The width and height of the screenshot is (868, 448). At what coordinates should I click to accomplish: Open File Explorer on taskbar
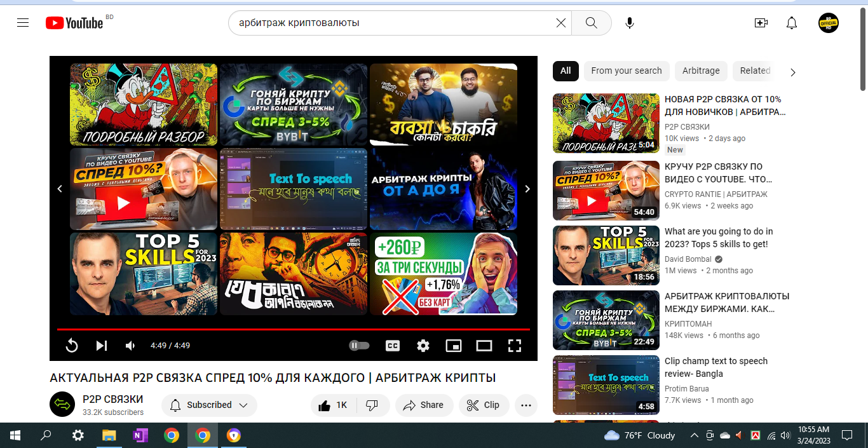[x=109, y=435]
